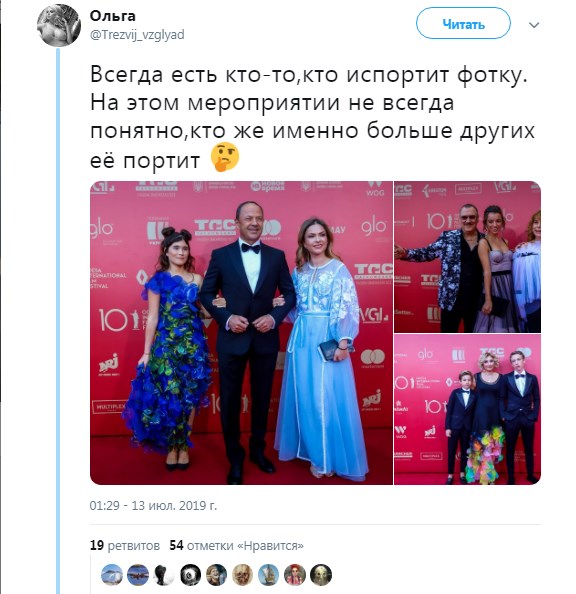
Task: Open Ольга's profile avatar
Action: [58, 25]
